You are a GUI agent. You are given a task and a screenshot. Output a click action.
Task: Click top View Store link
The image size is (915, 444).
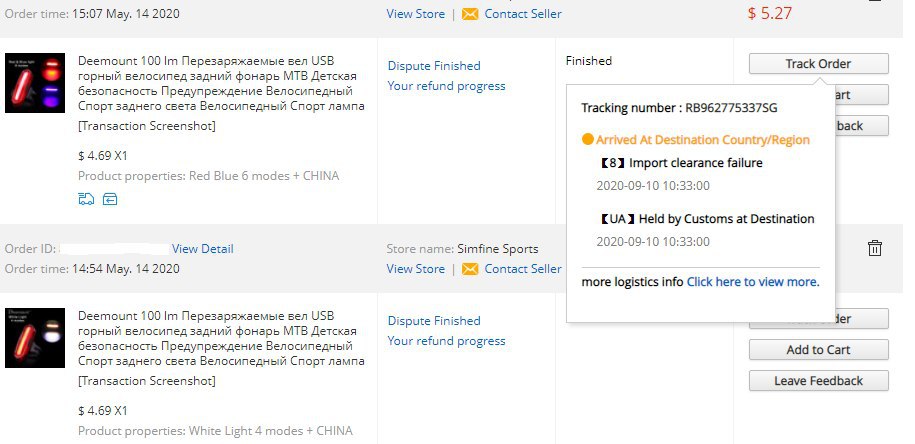click(415, 14)
